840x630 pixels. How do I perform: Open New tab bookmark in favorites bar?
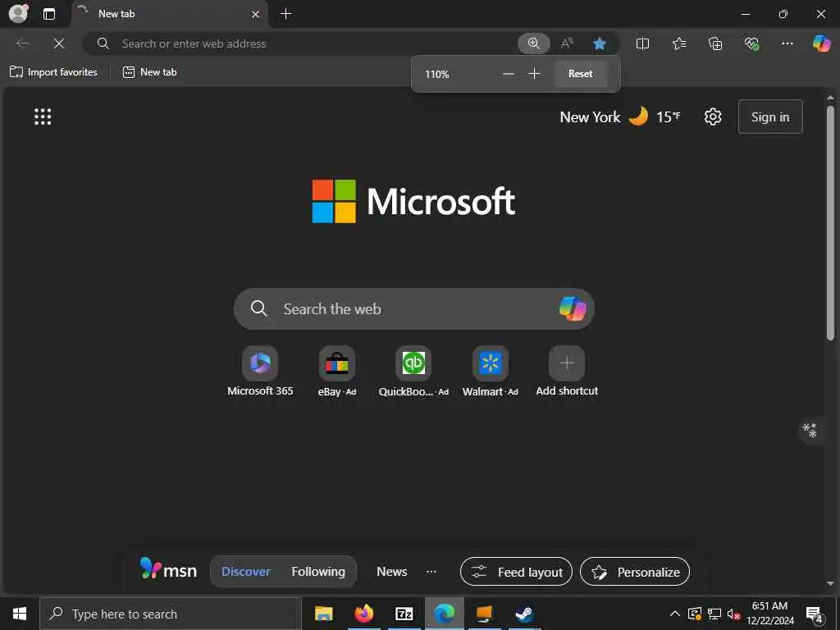(x=150, y=72)
